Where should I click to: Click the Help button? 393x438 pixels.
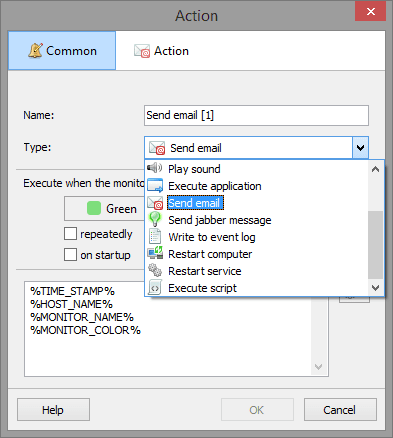pos(53,410)
